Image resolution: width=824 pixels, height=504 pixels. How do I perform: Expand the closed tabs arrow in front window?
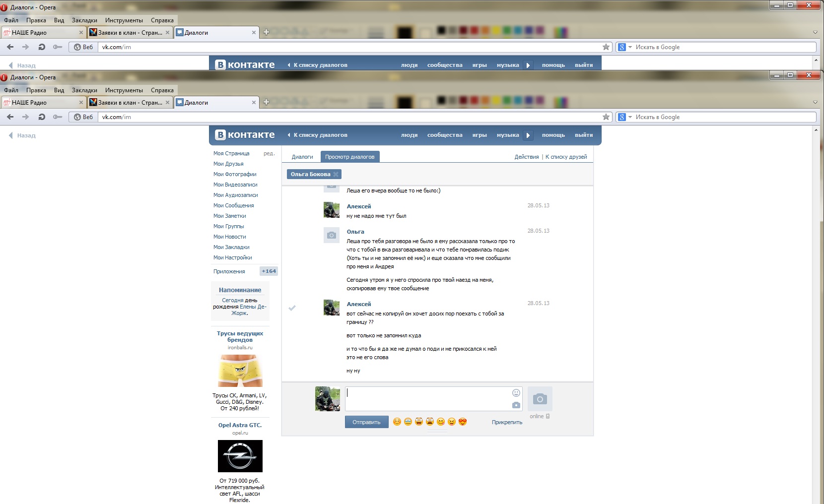(x=815, y=102)
